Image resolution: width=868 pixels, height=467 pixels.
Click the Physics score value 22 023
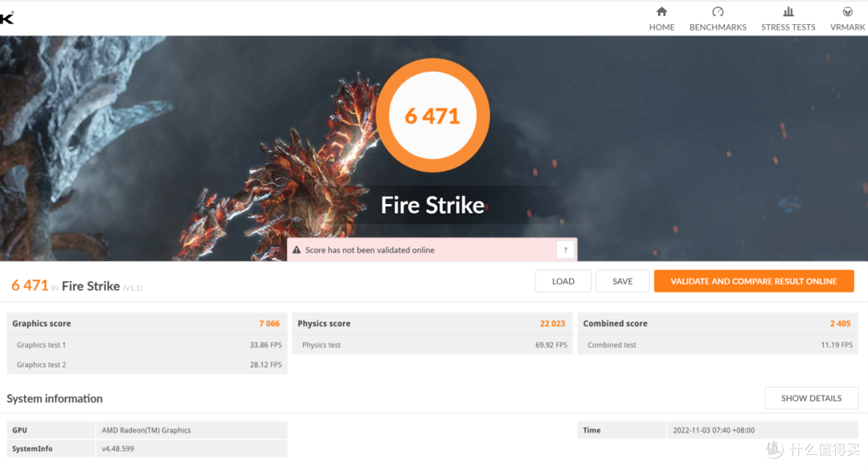[x=552, y=323]
